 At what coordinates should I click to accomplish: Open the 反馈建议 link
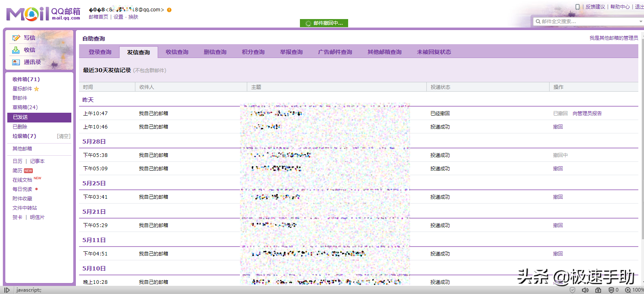[595, 7]
